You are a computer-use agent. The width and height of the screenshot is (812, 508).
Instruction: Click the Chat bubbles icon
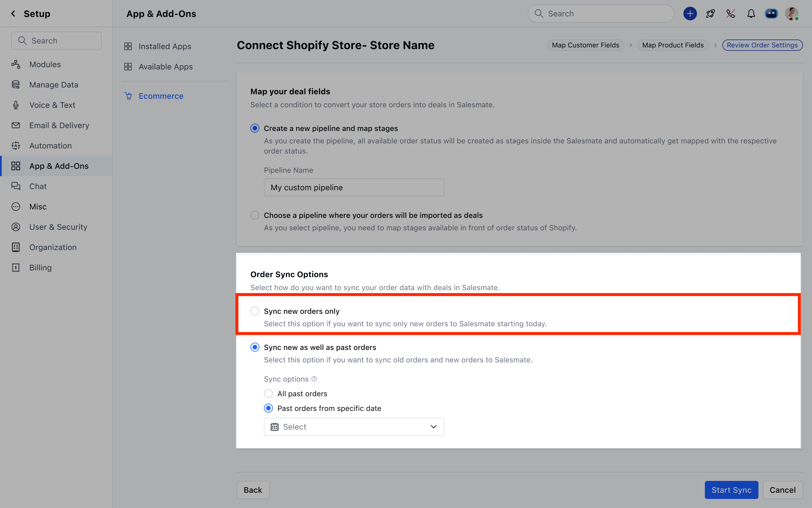click(x=16, y=186)
